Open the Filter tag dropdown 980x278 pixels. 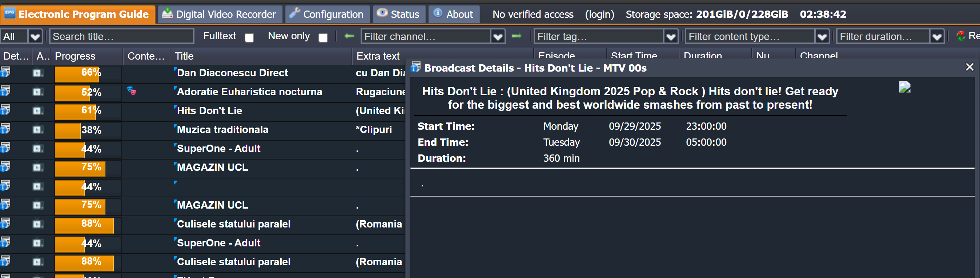tap(671, 37)
